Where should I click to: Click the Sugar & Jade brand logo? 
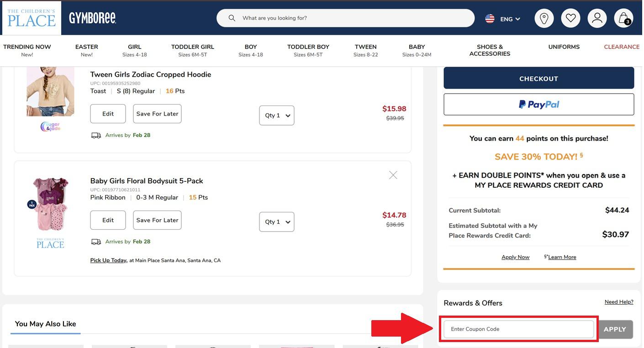pos(50,127)
